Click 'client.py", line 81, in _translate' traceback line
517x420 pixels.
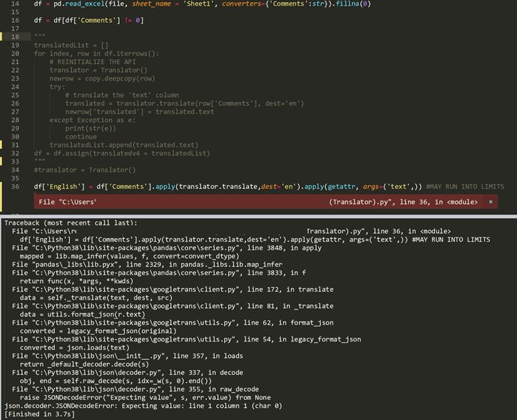[173, 306]
